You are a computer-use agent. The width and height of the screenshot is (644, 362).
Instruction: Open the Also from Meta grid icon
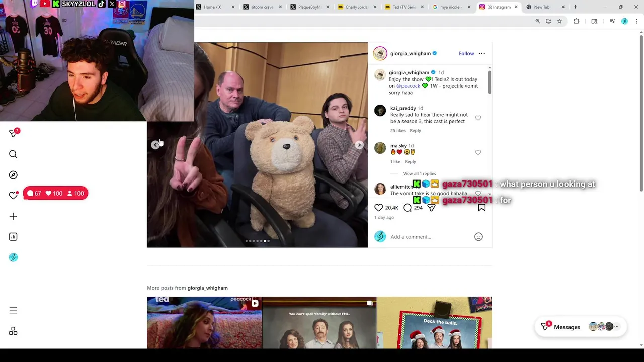click(13, 331)
